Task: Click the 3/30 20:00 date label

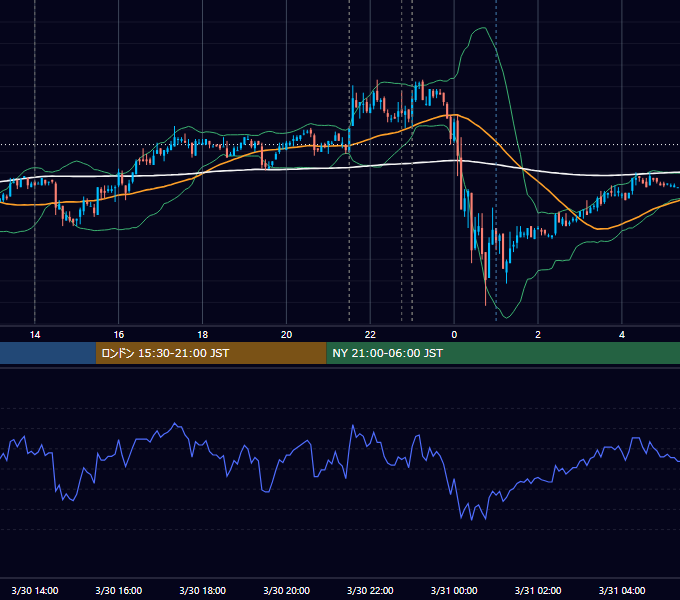Action: tap(286, 590)
